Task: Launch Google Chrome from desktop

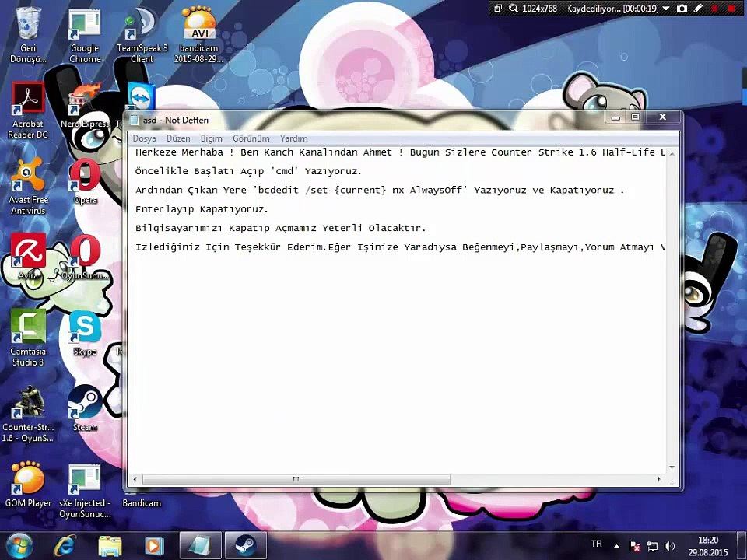Action: (85, 34)
